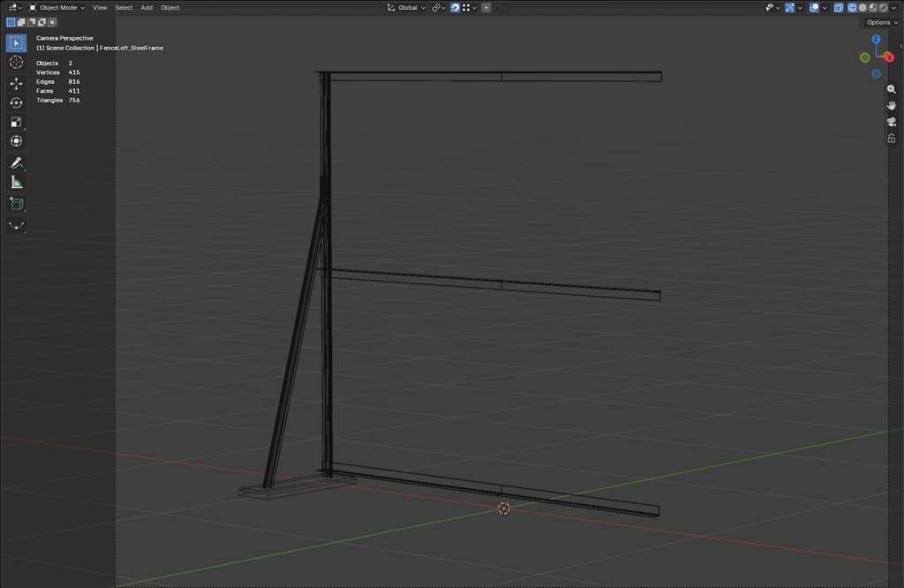Open the proportional editing falloff dropdown
This screenshot has height=588, width=904.
coord(500,7)
